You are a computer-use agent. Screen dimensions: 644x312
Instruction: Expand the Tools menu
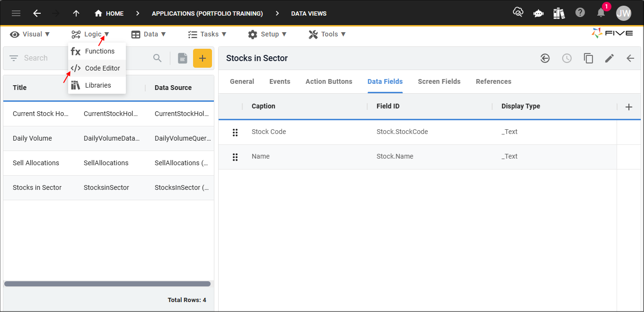coord(327,34)
